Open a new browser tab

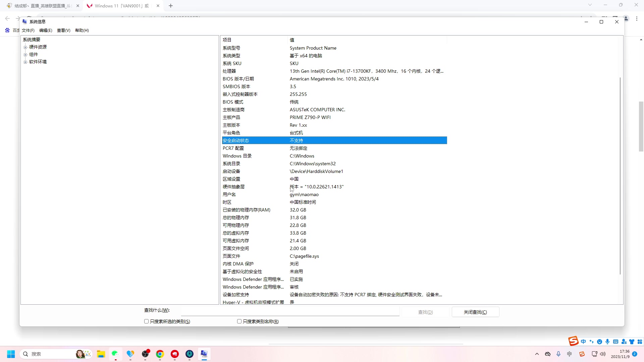(171, 6)
